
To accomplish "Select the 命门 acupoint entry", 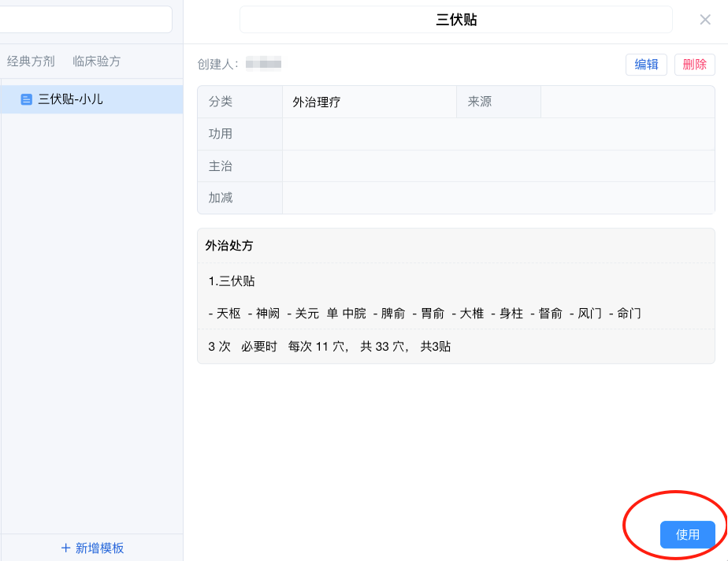I will pos(629,314).
